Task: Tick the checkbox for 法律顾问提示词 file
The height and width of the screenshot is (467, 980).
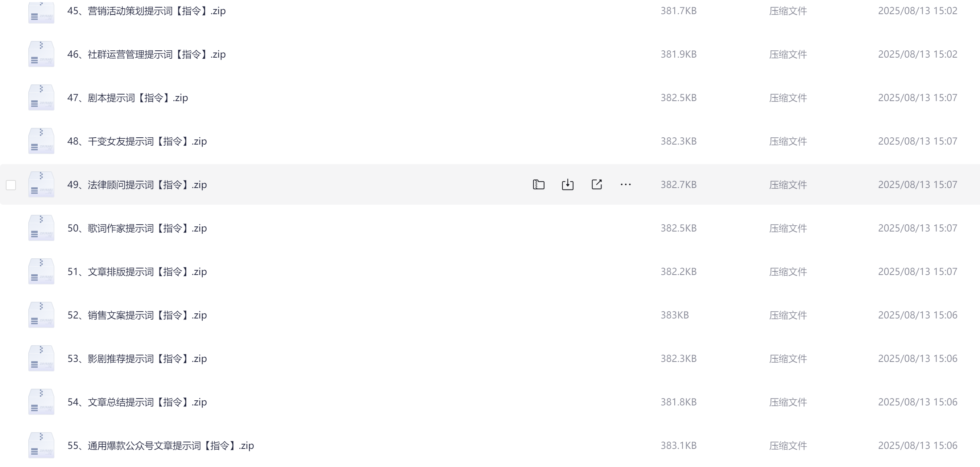Action: click(11, 185)
